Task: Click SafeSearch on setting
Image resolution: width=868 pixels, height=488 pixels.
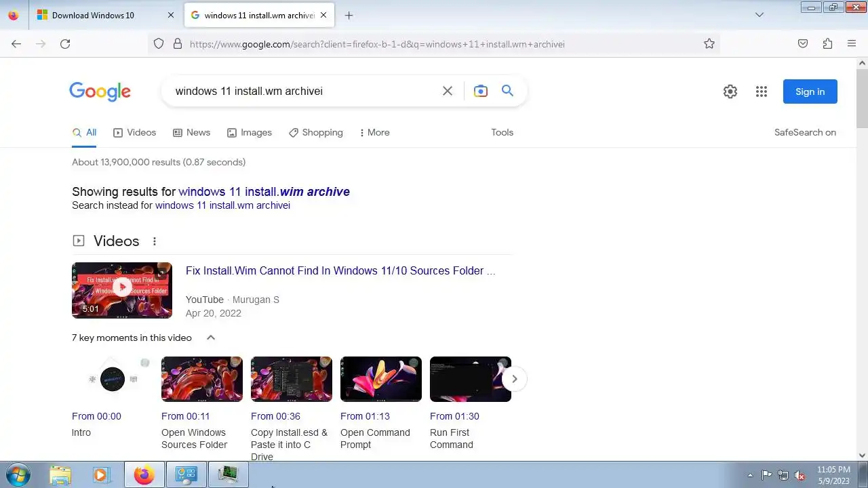Action: pyautogui.click(x=805, y=133)
